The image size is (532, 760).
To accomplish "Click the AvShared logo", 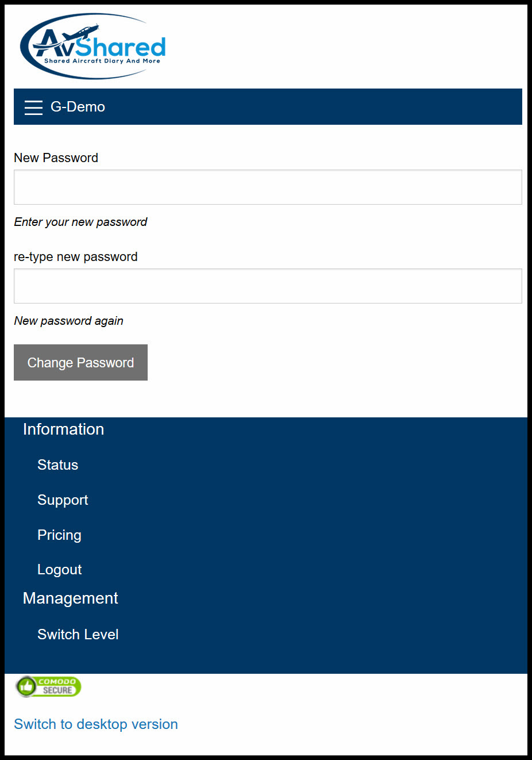I will [x=93, y=47].
